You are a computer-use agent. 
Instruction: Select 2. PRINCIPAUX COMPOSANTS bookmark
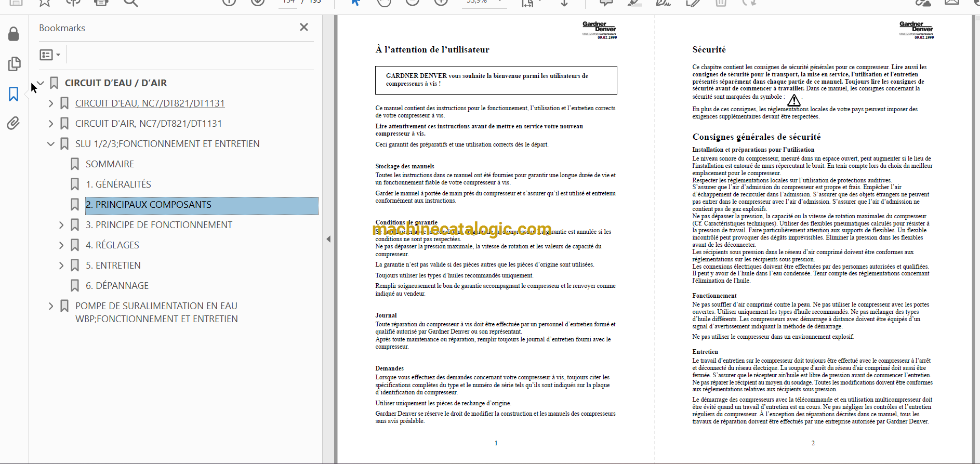(x=202, y=205)
